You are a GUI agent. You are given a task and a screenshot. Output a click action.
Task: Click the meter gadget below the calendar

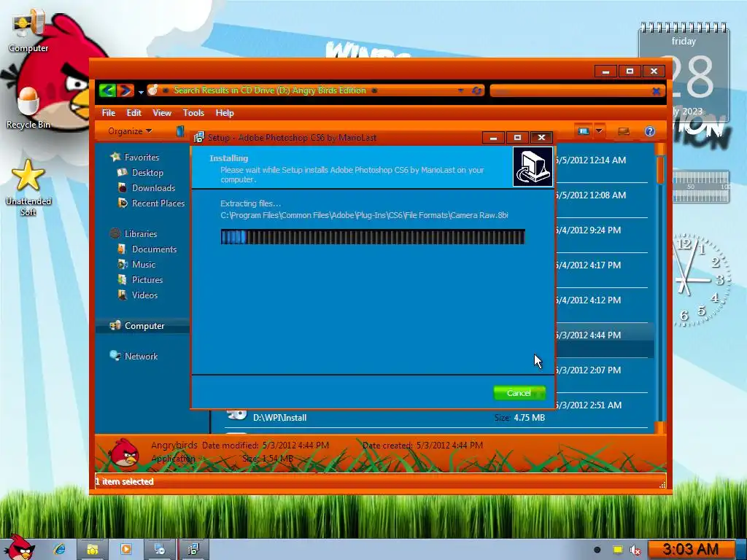pos(701,187)
